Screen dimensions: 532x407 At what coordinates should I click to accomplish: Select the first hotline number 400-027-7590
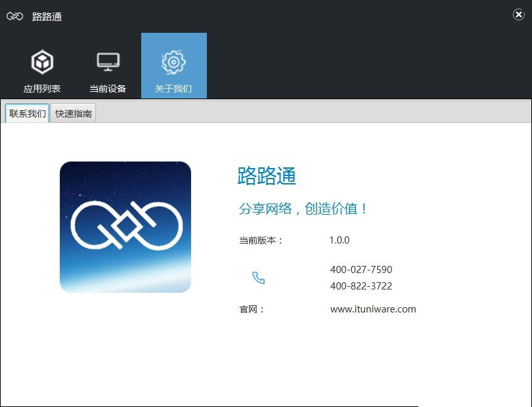[x=361, y=269]
